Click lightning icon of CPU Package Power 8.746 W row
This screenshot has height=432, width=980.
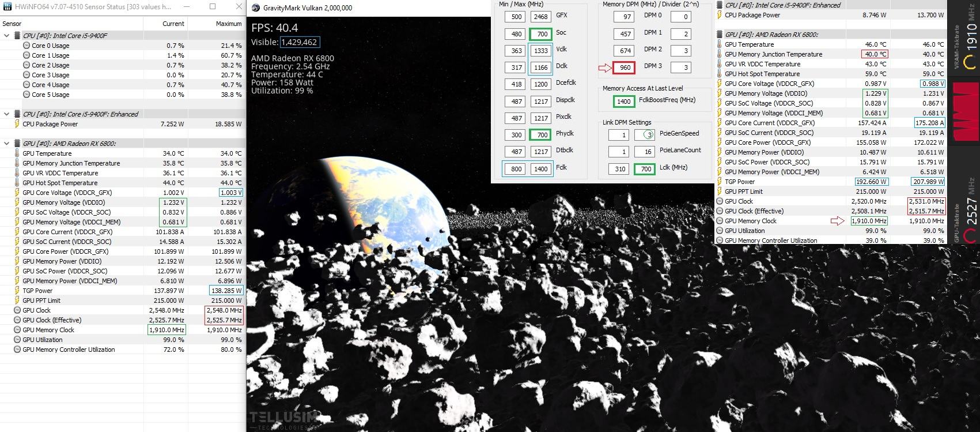(720, 15)
